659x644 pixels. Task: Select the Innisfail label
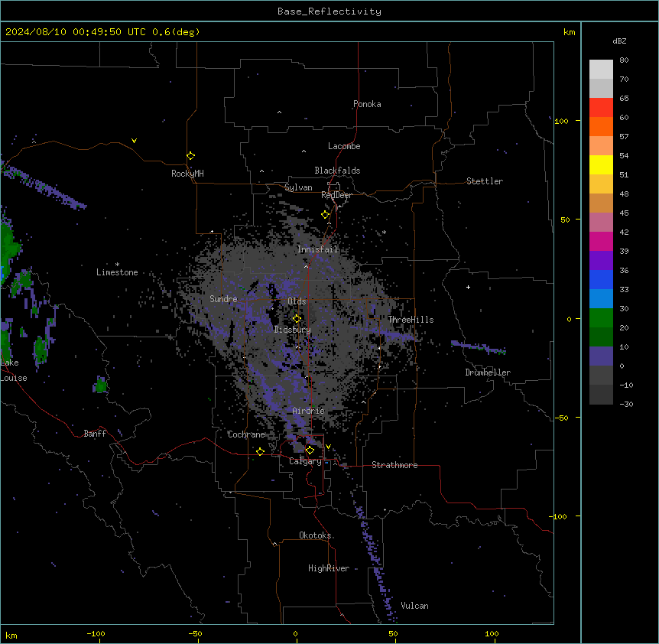point(317,249)
